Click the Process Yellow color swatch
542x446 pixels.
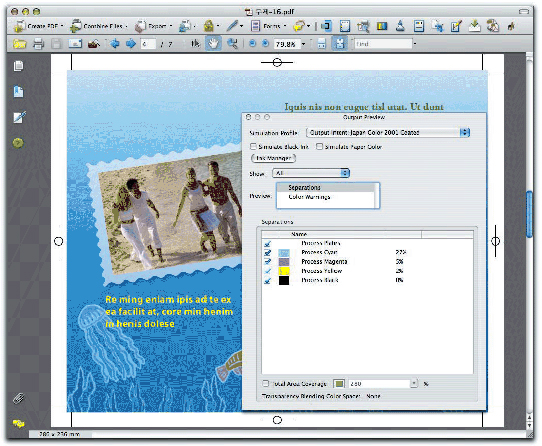(284, 271)
